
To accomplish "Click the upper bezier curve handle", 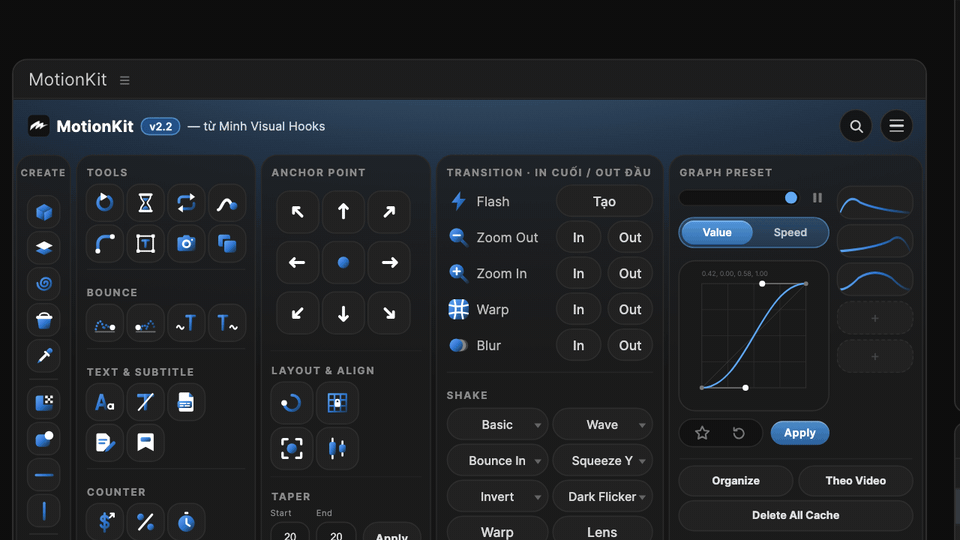I will 762,283.
